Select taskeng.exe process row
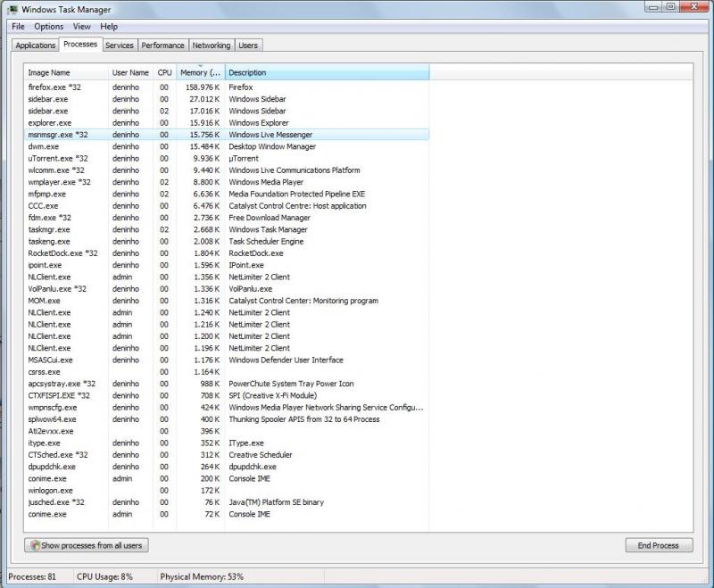Viewport: 714px width, 588px height. coord(227,241)
